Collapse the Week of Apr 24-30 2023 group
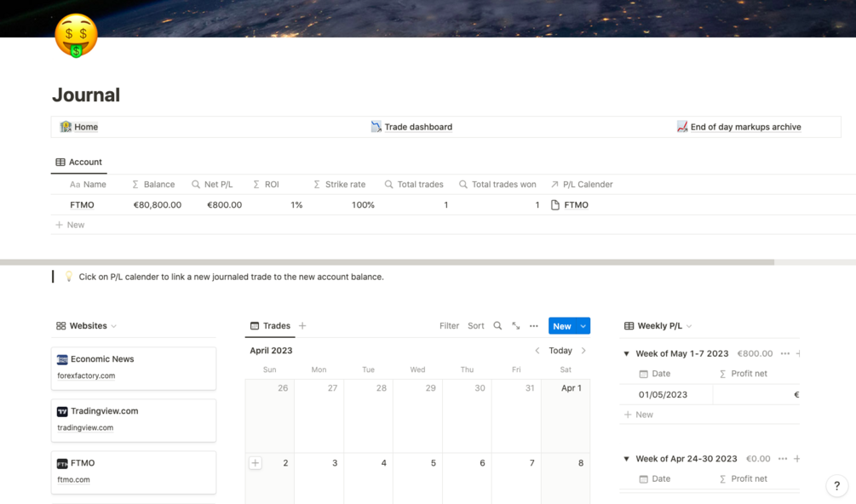 627,459
